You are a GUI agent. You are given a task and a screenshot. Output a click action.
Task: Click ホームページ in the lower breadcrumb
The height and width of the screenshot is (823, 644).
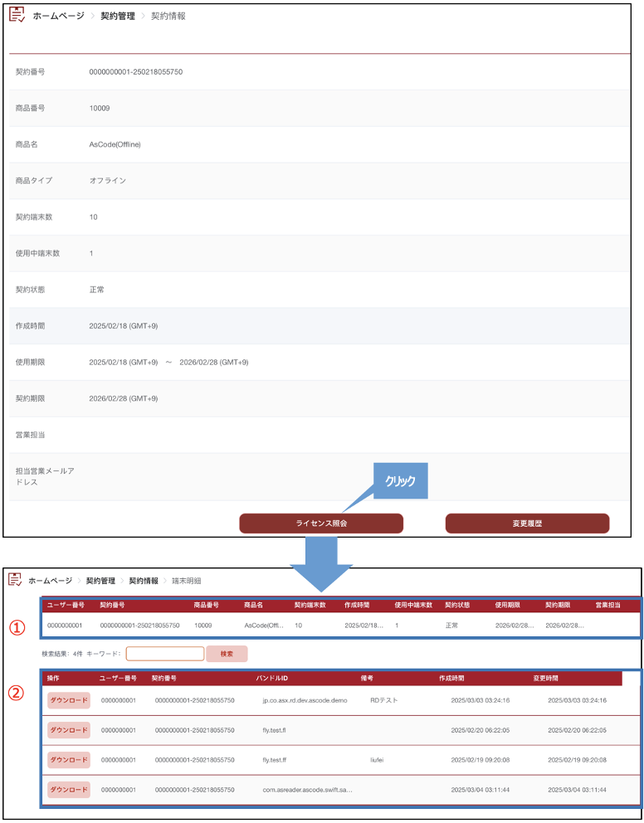[52, 581]
